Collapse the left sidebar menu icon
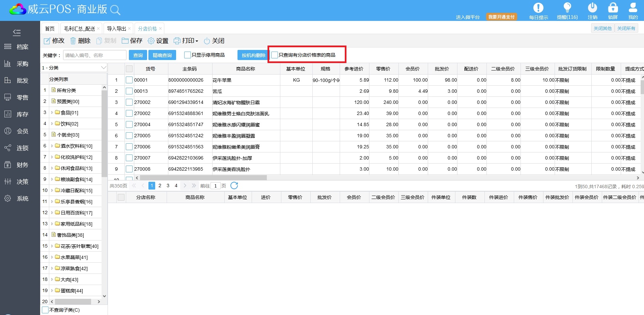This screenshot has width=644, height=315. pos(17,32)
